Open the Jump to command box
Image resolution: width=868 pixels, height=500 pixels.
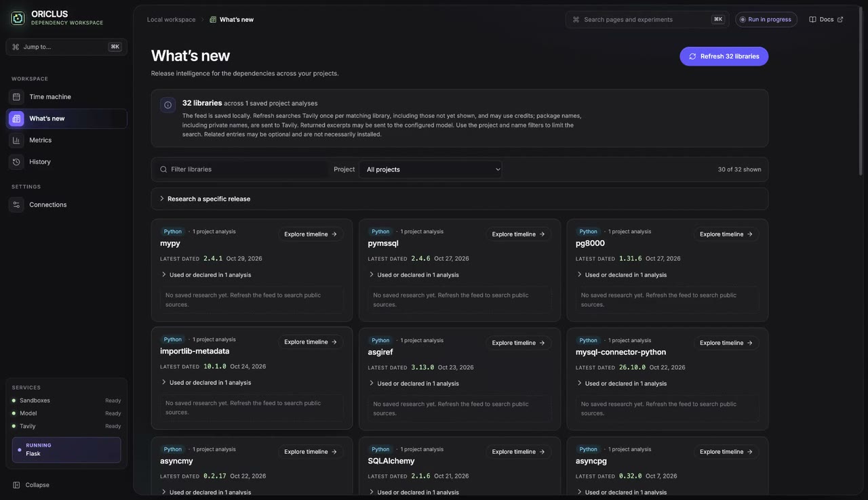[66, 47]
